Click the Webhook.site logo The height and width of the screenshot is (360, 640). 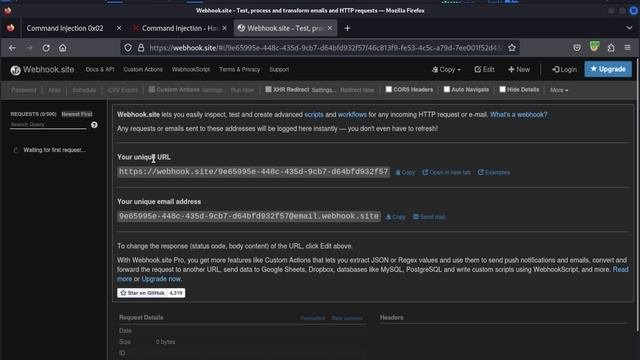(x=42, y=70)
